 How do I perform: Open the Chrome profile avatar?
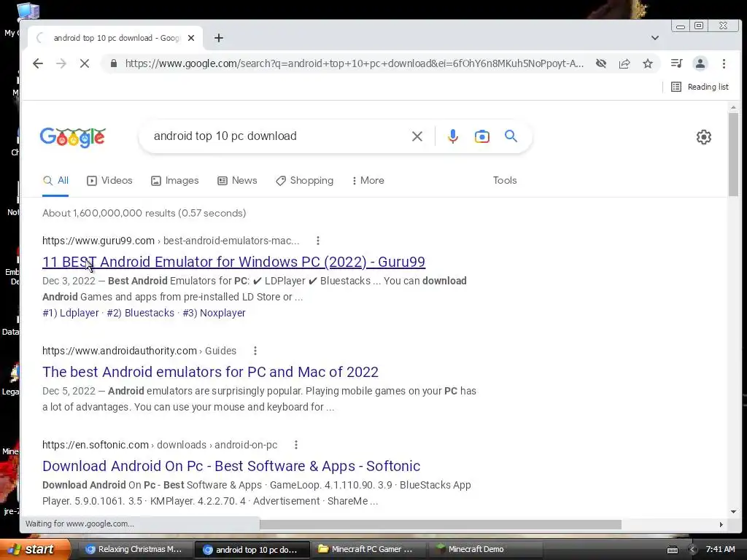coord(700,63)
